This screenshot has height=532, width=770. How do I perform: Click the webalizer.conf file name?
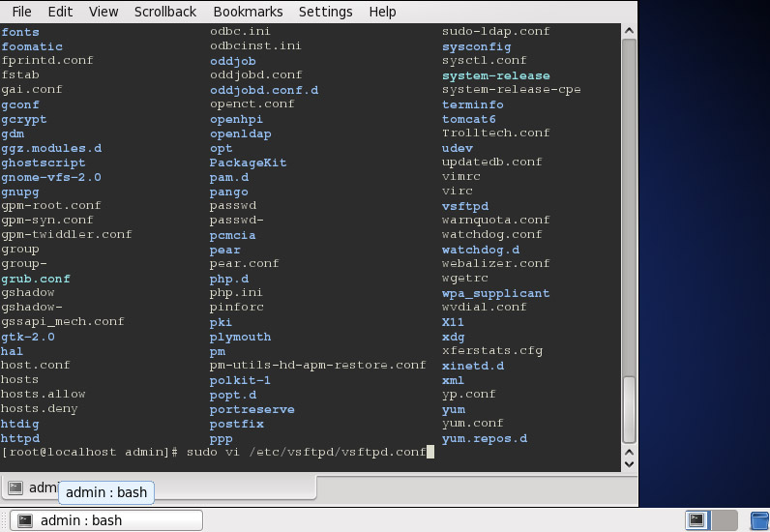coord(496,264)
